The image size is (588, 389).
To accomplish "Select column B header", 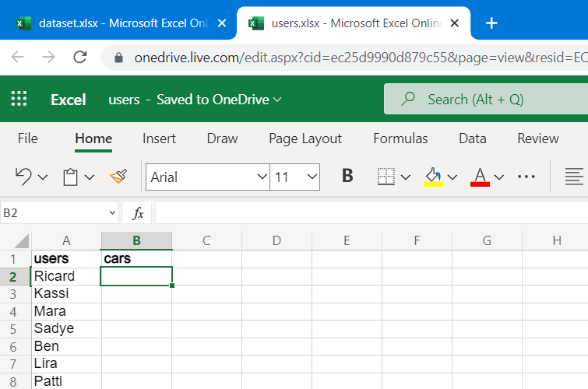I will point(136,240).
